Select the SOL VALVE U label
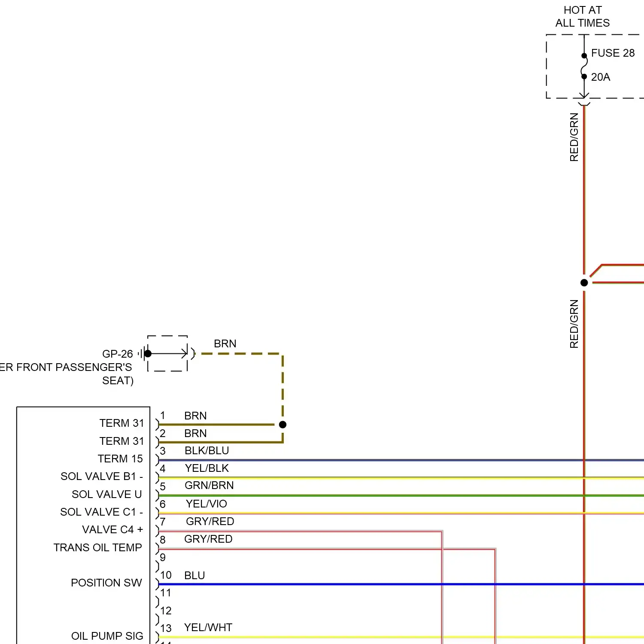The image size is (644, 644). point(106,495)
